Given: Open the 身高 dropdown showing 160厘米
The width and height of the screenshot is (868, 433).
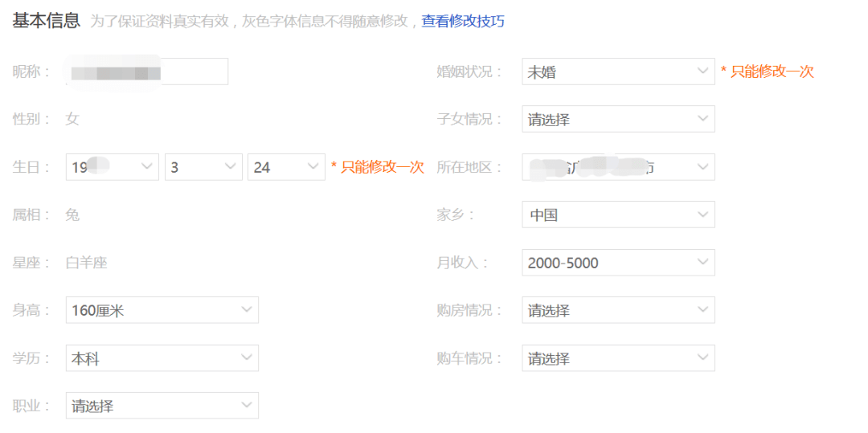Looking at the screenshot, I should click(x=162, y=310).
